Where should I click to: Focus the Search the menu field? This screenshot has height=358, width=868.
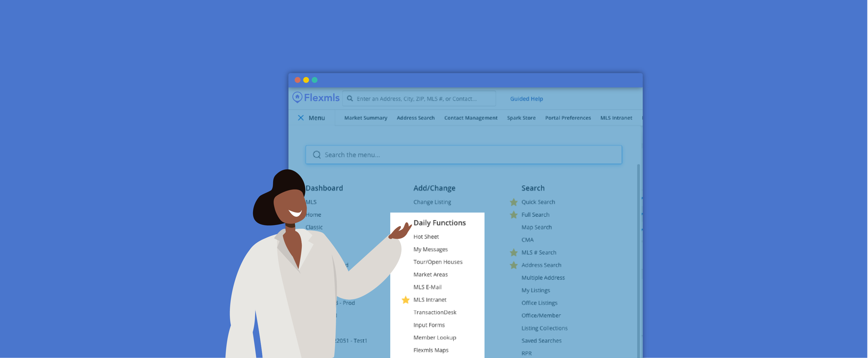point(463,155)
